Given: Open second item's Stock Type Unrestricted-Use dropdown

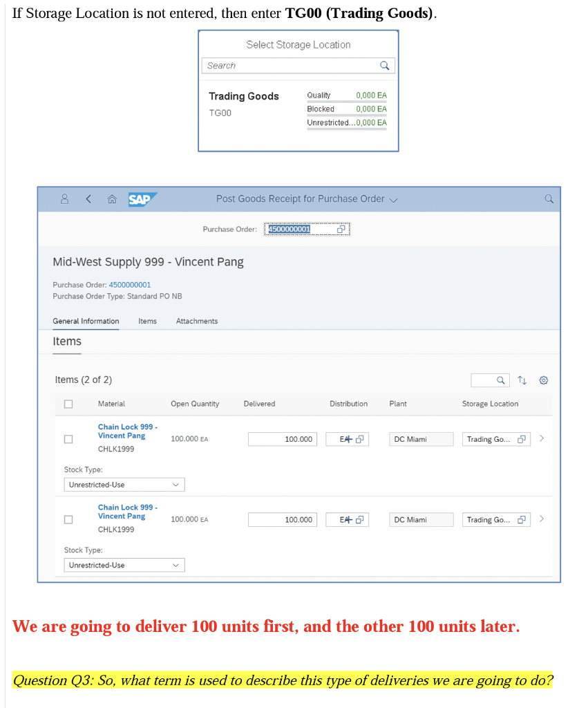Looking at the screenshot, I should click(x=124, y=566).
